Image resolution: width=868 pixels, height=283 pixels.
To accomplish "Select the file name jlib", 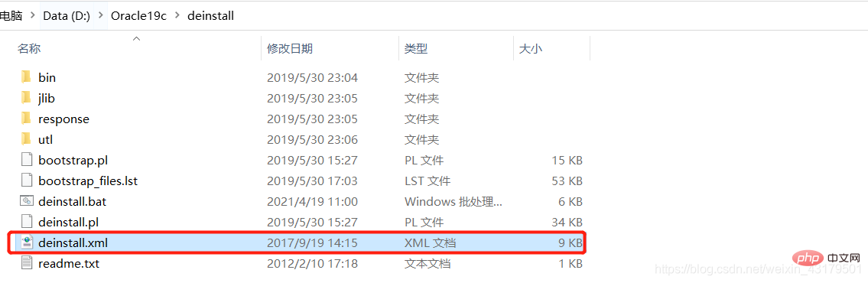I will (x=47, y=99).
